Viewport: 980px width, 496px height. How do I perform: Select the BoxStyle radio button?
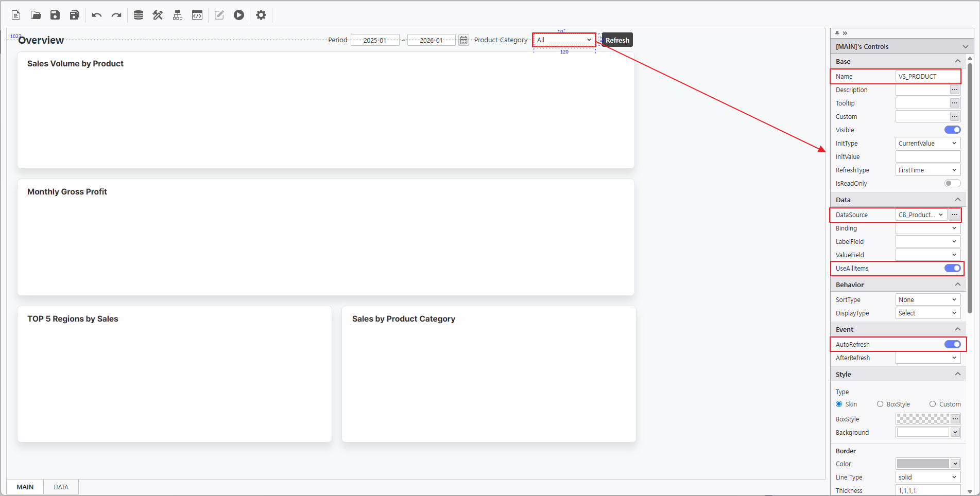(880, 404)
